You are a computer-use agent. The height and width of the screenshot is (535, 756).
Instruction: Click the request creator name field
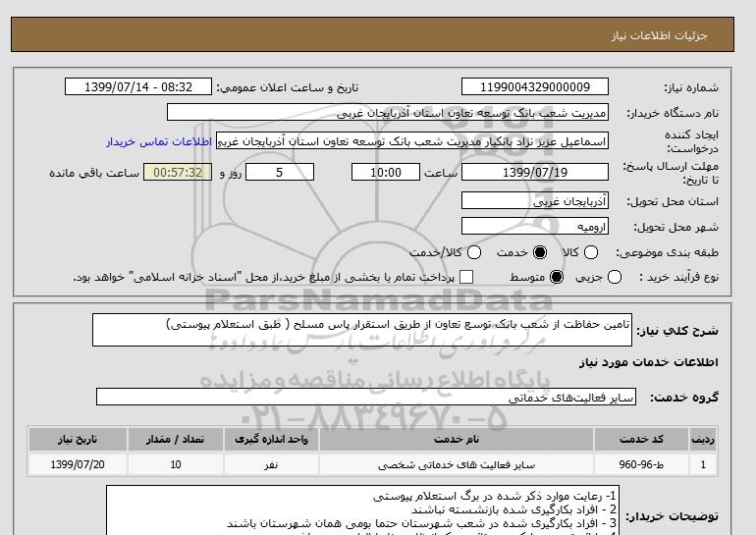(412, 141)
